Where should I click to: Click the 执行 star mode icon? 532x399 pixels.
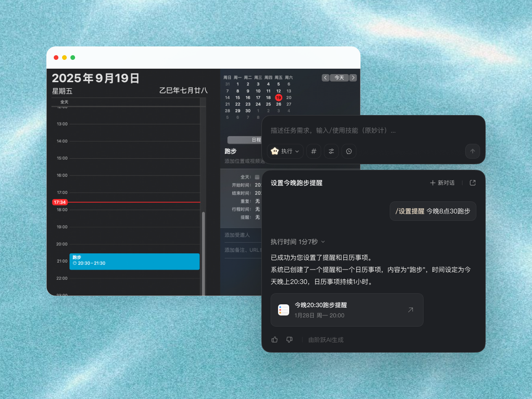tap(275, 151)
